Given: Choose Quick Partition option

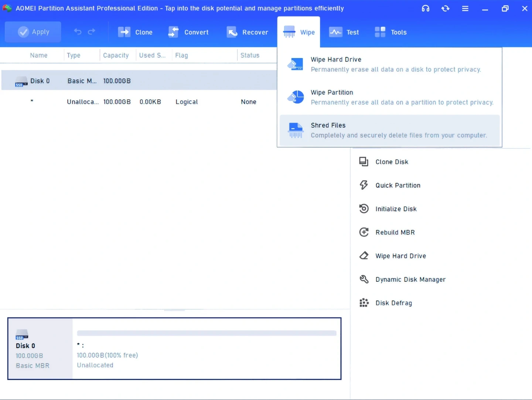Looking at the screenshot, I should point(398,186).
